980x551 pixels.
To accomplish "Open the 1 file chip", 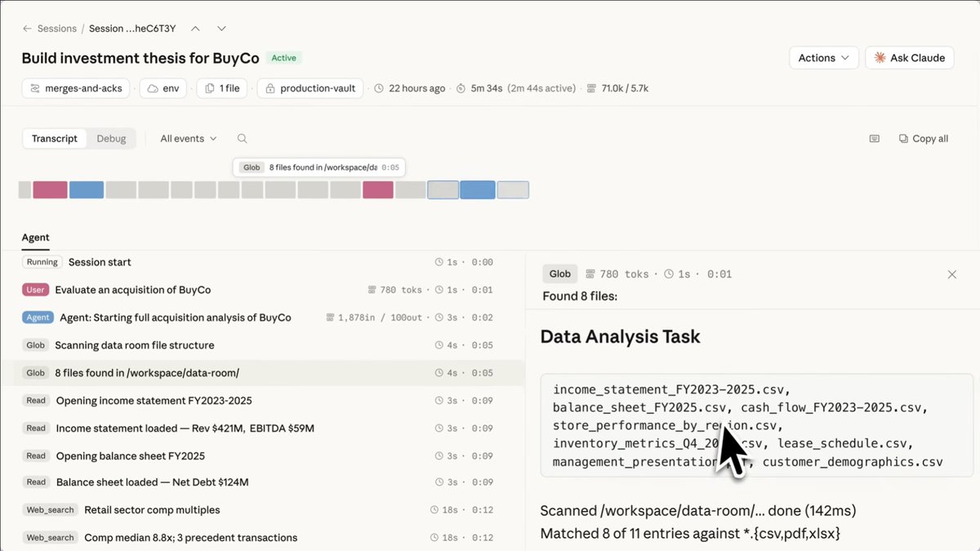I will pyautogui.click(x=222, y=88).
